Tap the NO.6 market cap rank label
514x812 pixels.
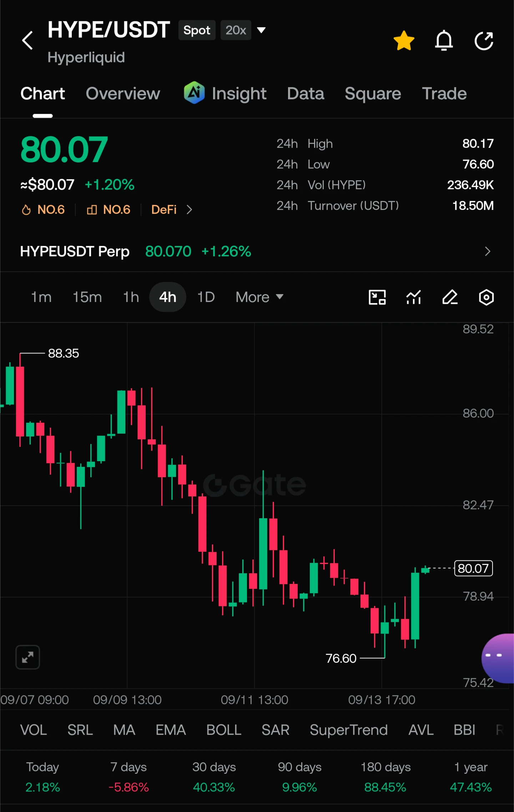(x=117, y=210)
